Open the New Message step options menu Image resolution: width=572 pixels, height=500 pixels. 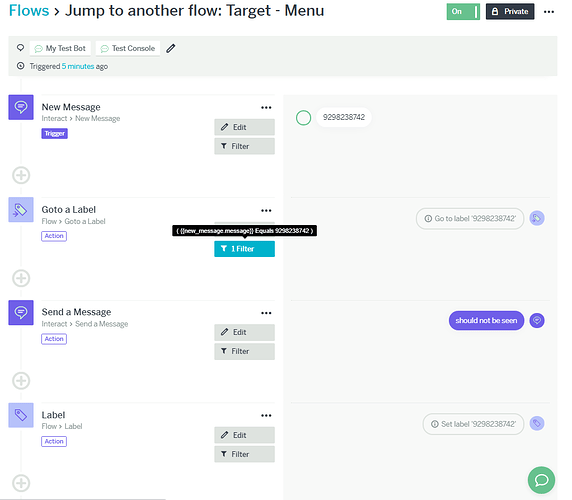[266, 108]
